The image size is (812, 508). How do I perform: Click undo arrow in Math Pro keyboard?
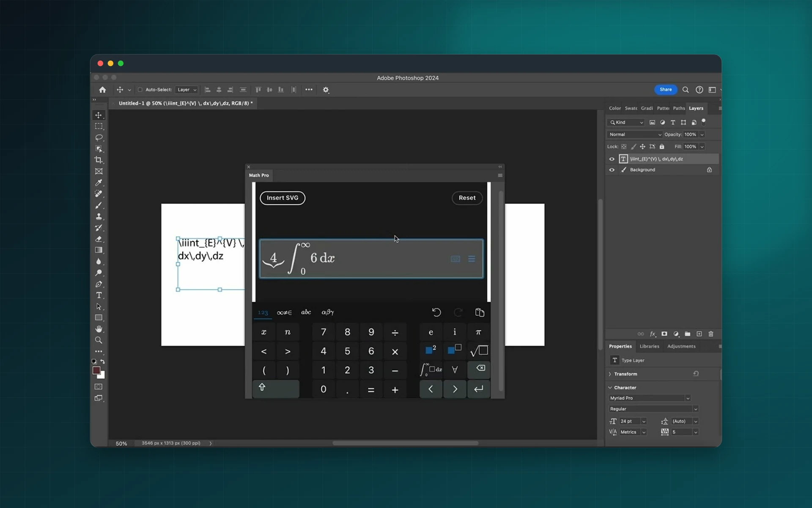tap(436, 312)
